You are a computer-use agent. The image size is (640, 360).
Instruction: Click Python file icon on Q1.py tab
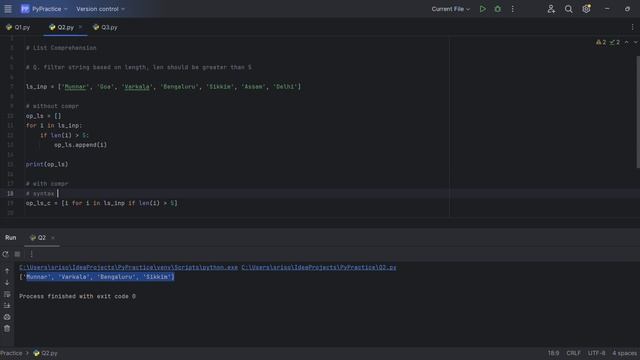[x=9, y=27]
